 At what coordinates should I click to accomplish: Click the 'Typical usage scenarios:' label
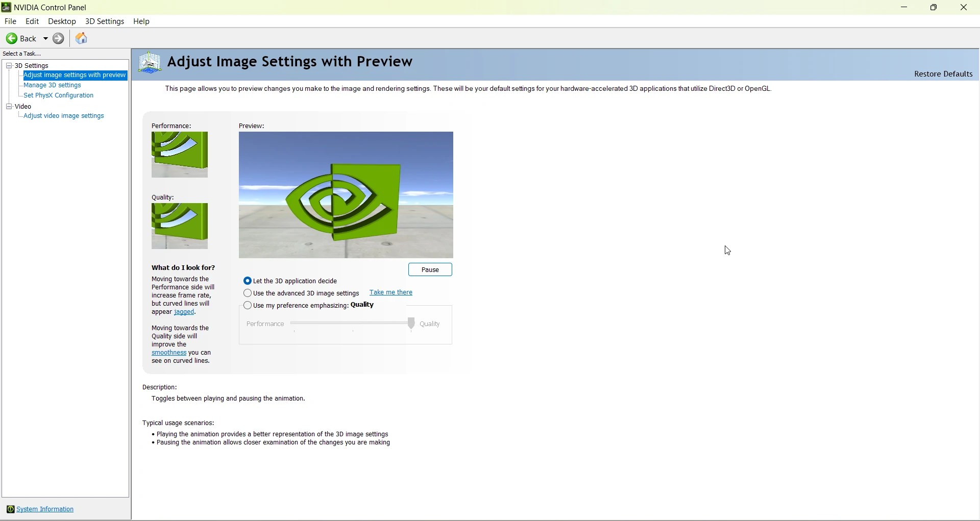point(178,424)
